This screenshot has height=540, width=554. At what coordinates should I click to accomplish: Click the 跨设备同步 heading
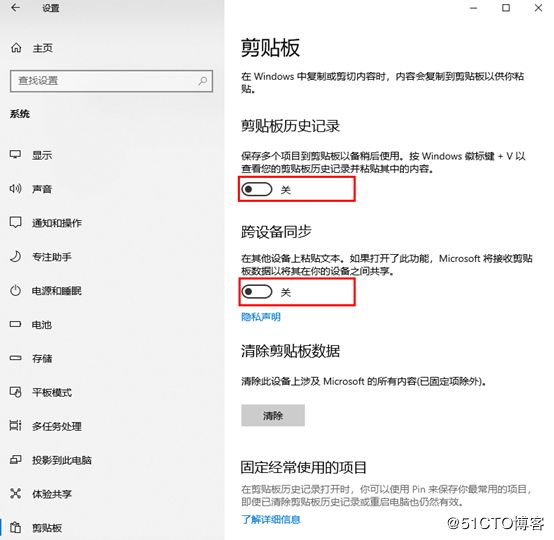coord(276,232)
